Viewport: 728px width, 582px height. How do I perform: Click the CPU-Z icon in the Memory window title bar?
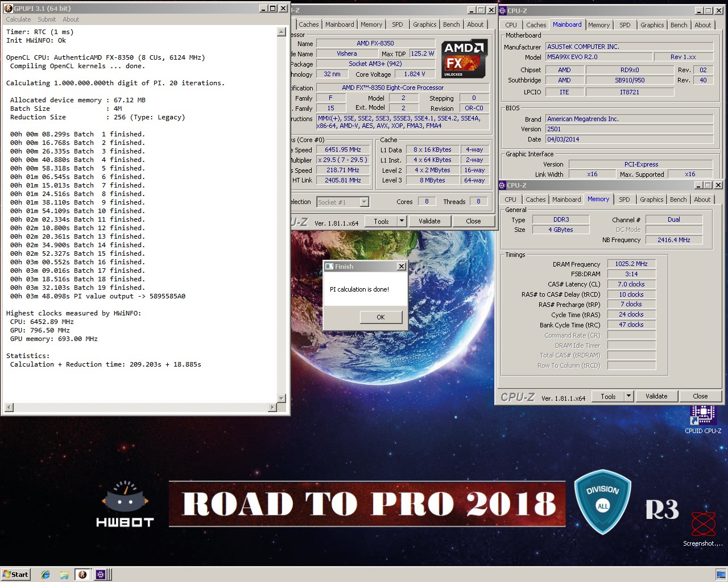(502, 185)
